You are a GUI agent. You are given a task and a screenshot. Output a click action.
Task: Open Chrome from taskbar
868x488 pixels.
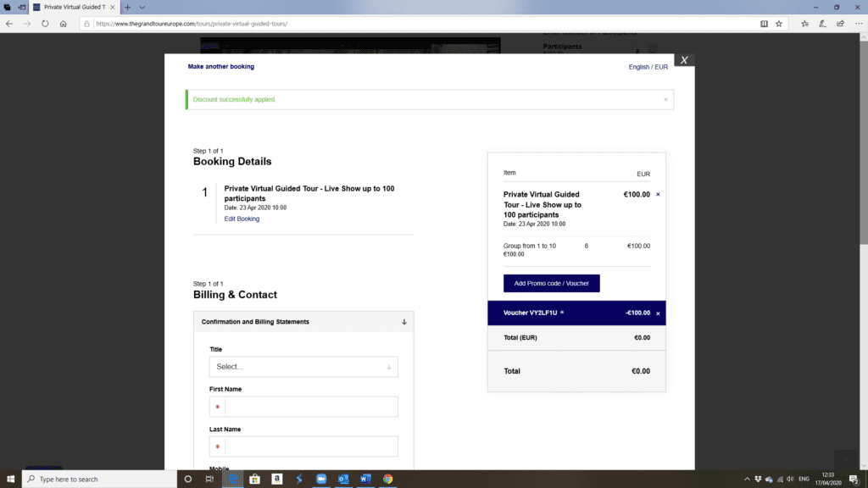tap(387, 480)
